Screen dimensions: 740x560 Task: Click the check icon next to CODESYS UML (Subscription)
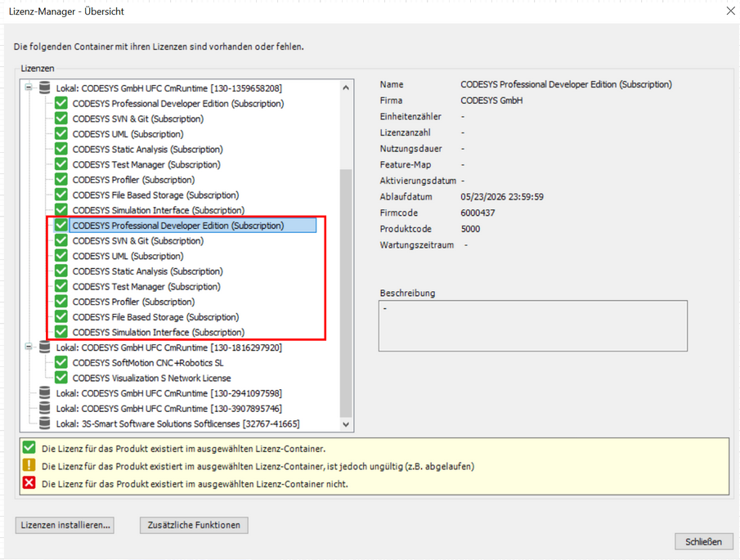[60, 132]
